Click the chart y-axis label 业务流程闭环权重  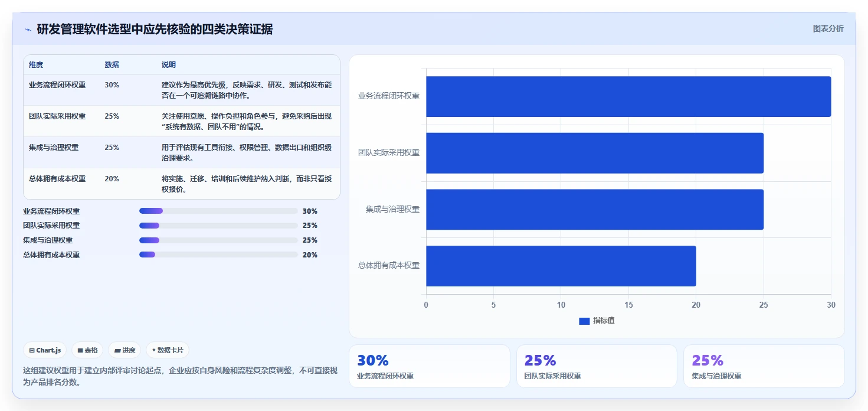point(389,96)
